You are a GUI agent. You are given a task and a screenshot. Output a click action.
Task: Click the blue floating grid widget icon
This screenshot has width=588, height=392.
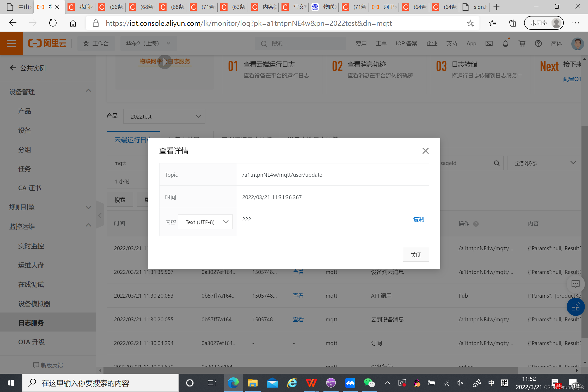575,307
